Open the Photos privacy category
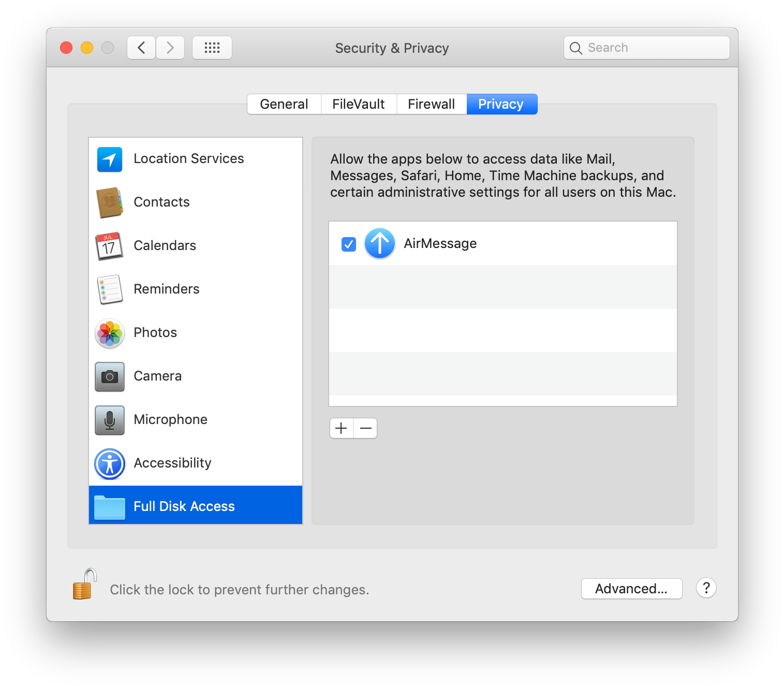 point(155,333)
